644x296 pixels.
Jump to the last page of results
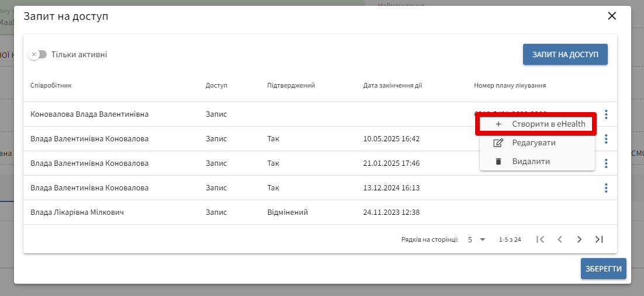599,239
